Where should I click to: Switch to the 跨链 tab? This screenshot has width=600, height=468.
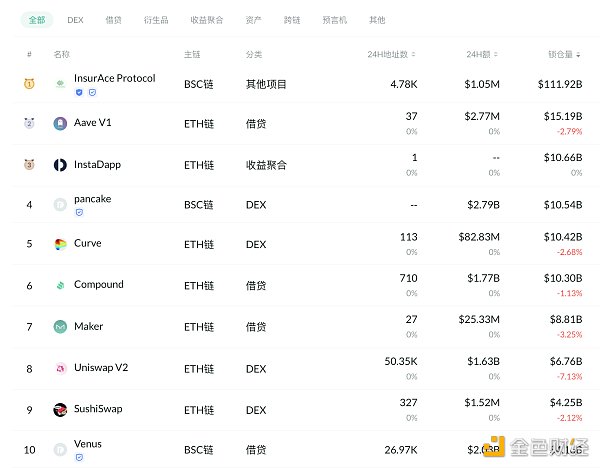click(x=292, y=20)
